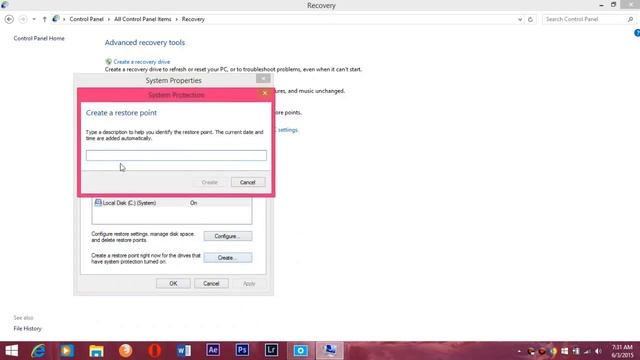
Task: Click Apply in System Properties
Action: (249, 283)
